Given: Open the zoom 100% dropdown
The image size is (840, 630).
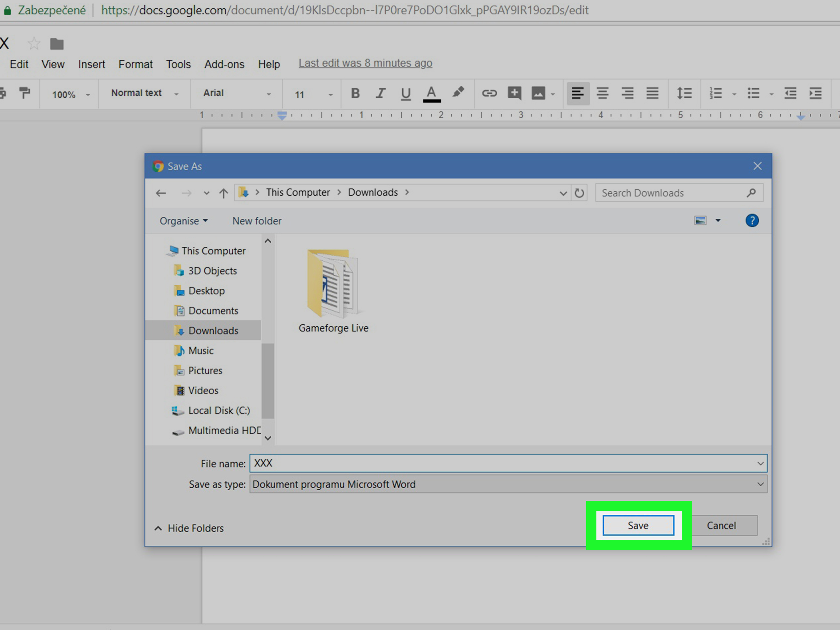Looking at the screenshot, I should 71,94.
